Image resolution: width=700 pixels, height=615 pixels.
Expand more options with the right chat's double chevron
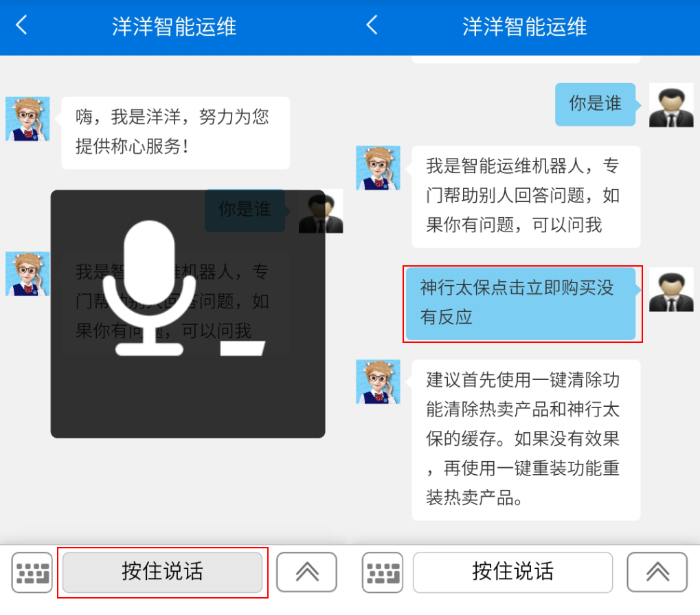[657, 572]
